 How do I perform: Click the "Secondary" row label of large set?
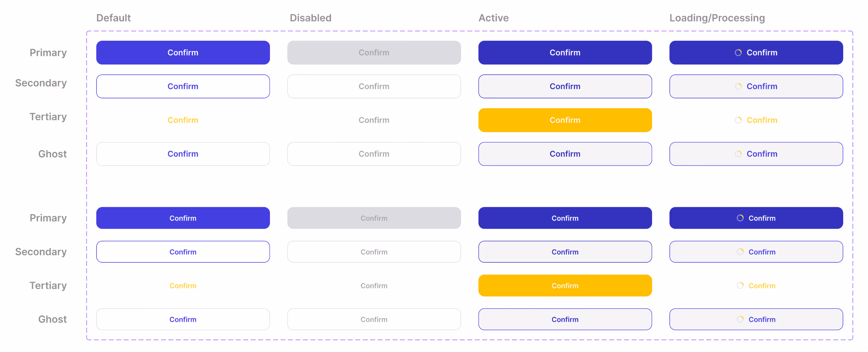41,83
